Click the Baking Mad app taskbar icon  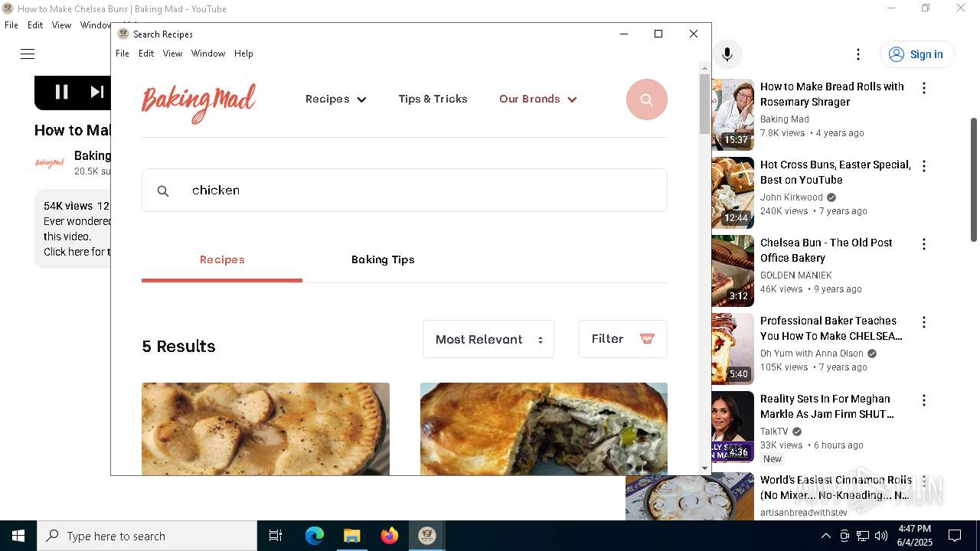click(426, 536)
